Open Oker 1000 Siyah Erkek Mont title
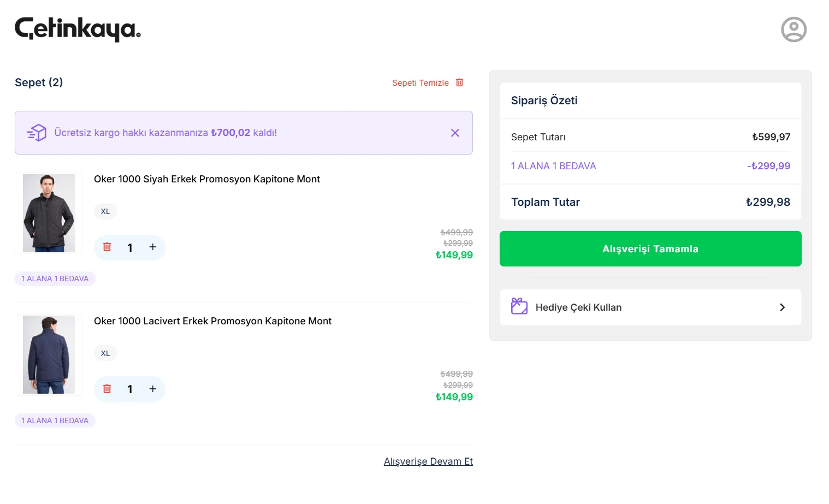This screenshot has height=504, width=829. [207, 179]
